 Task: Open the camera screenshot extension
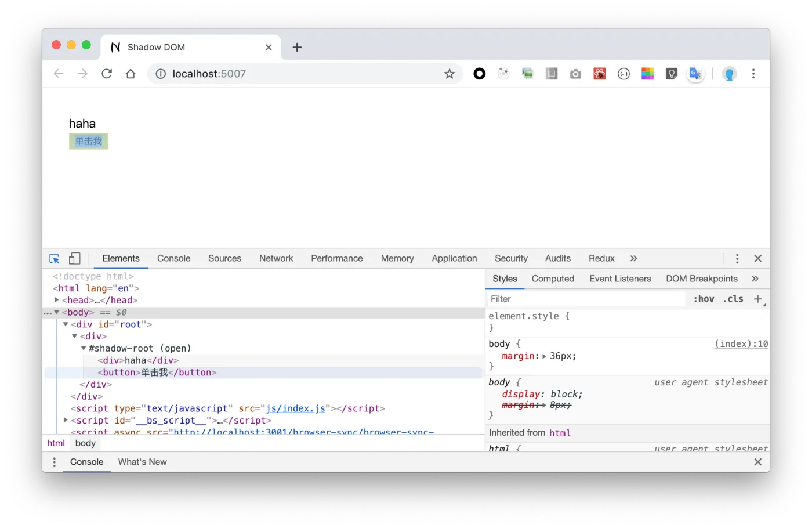coord(575,74)
